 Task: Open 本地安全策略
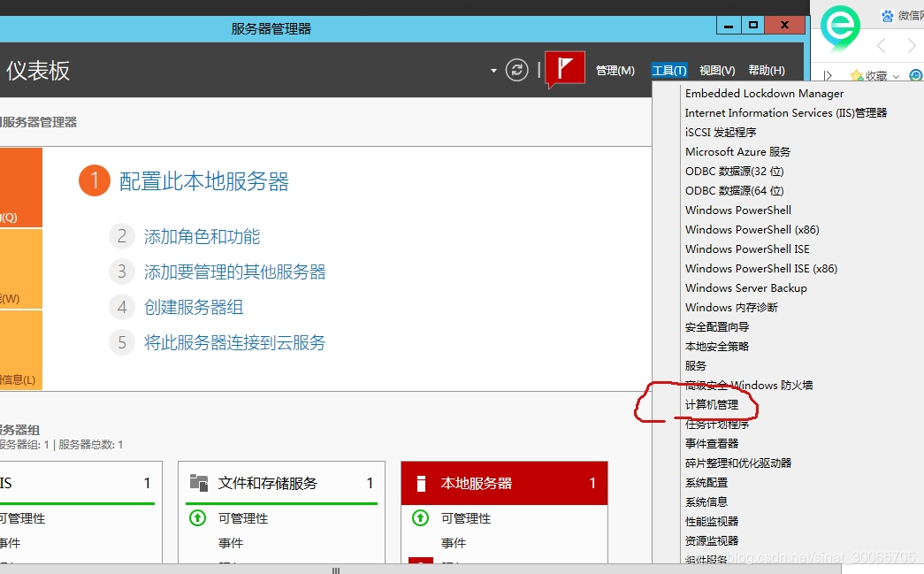716,346
